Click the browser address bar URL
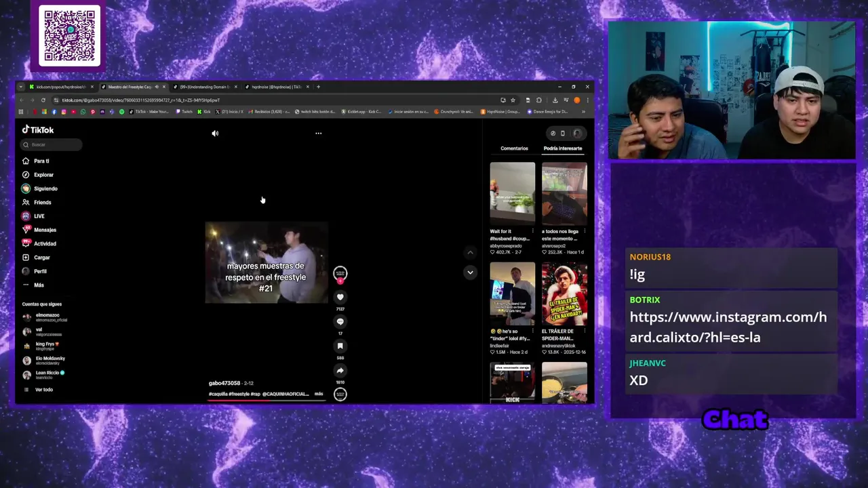The width and height of the screenshot is (868, 488). pos(141,100)
